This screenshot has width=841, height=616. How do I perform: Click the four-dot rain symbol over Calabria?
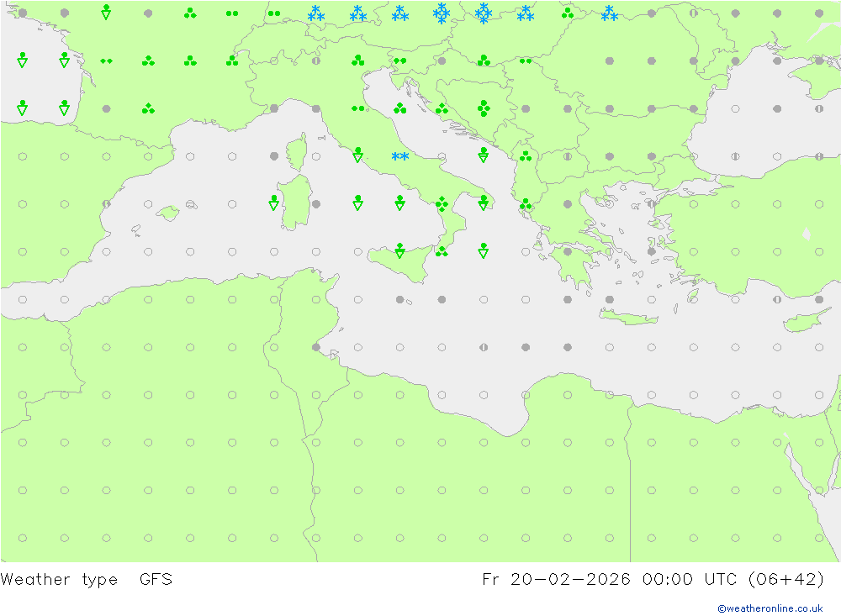tap(442, 203)
